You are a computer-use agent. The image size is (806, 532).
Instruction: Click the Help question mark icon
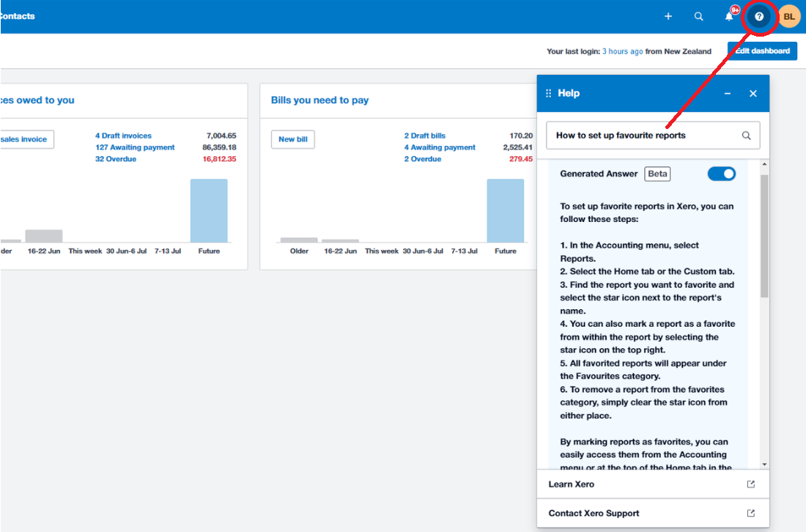pyautogui.click(x=759, y=16)
